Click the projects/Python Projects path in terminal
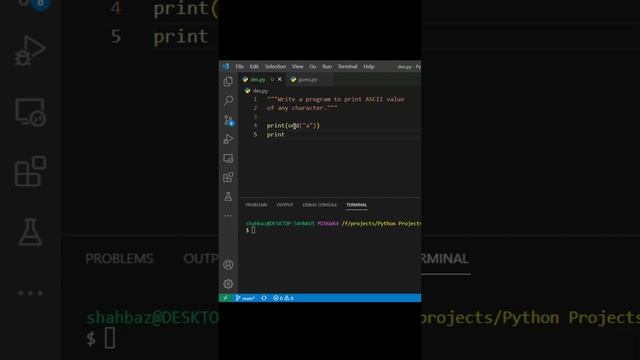 (382, 224)
